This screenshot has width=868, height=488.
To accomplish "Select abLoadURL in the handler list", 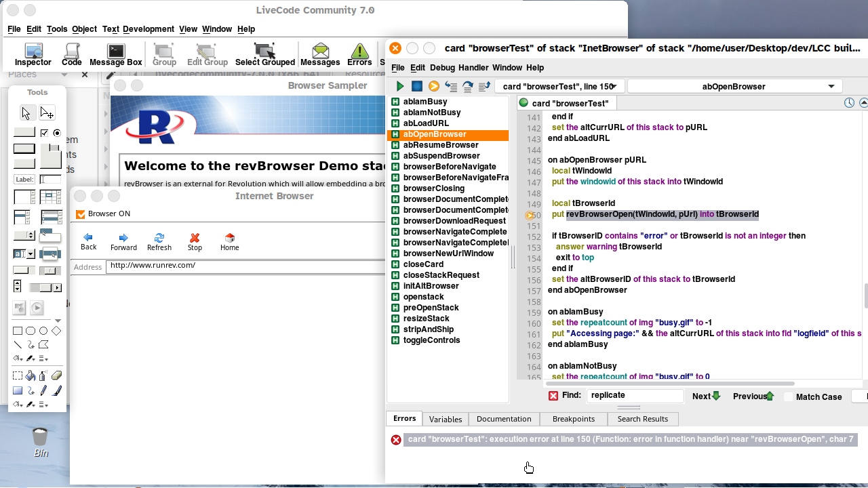I will (426, 123).
